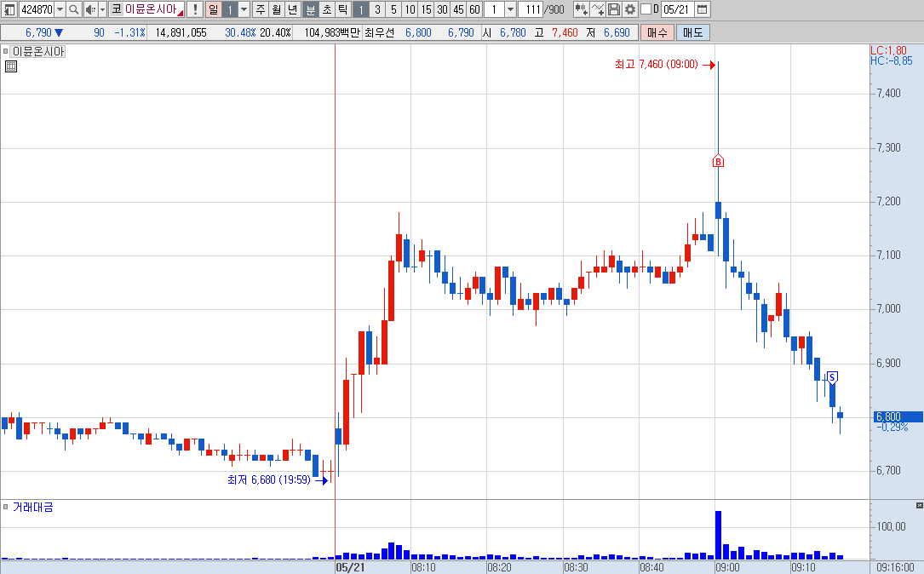Image resolution: width=924 pixels, height=574 pixels.
Task: Toggle the 일 daily chart period
Action: 213,9
